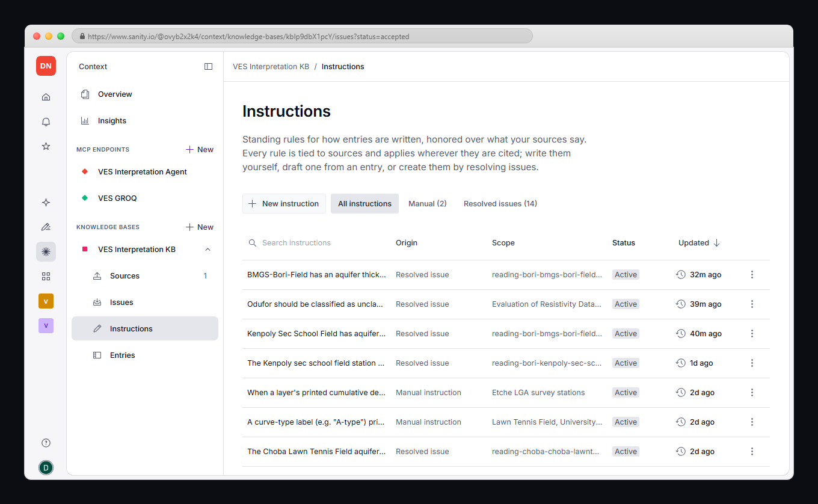
Task: Collapse the VES Interpretation KB tree chevron
Action: click(208, 250)
